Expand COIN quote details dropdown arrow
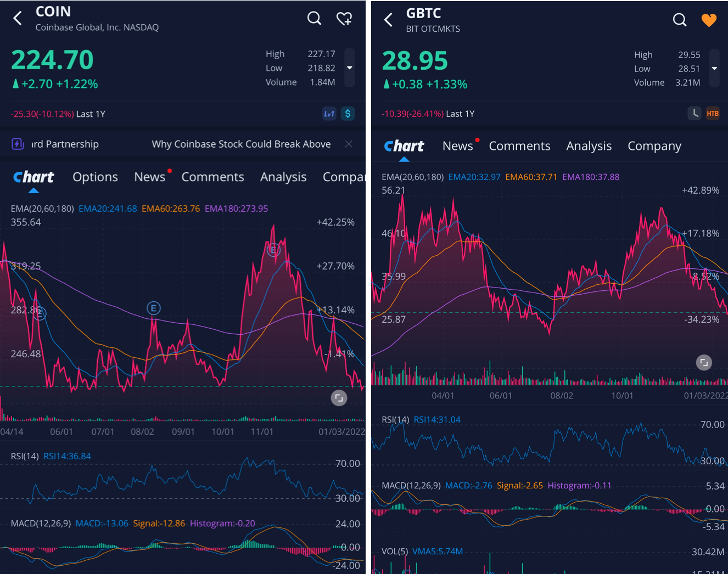This screenshot has width=728, height=574. [x=349, y=68]
